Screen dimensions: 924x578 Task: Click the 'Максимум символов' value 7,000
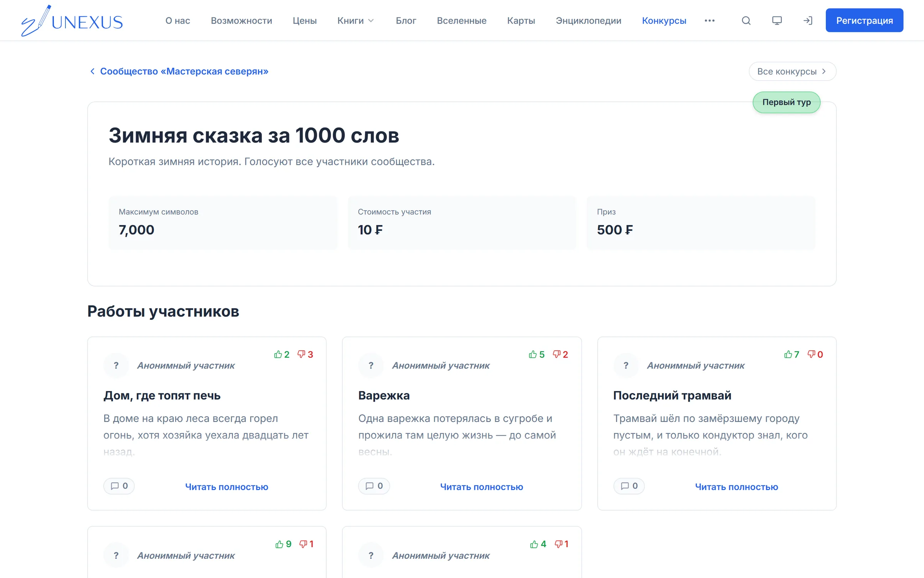click(x=136, y=230)
